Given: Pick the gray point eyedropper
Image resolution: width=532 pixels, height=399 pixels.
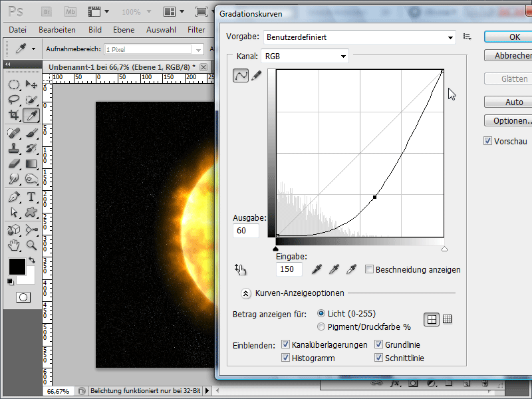Looking at the screenshot, I should point(334,269).
